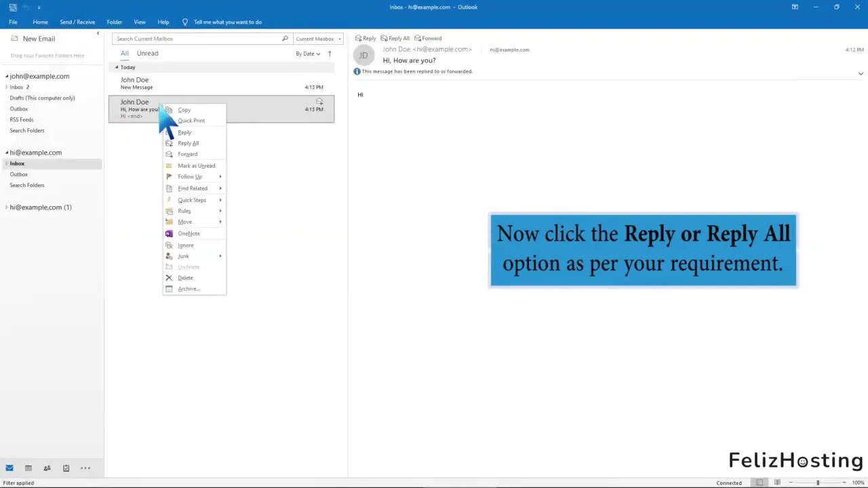Open the By Date sort dropdown

click(308, 54)
